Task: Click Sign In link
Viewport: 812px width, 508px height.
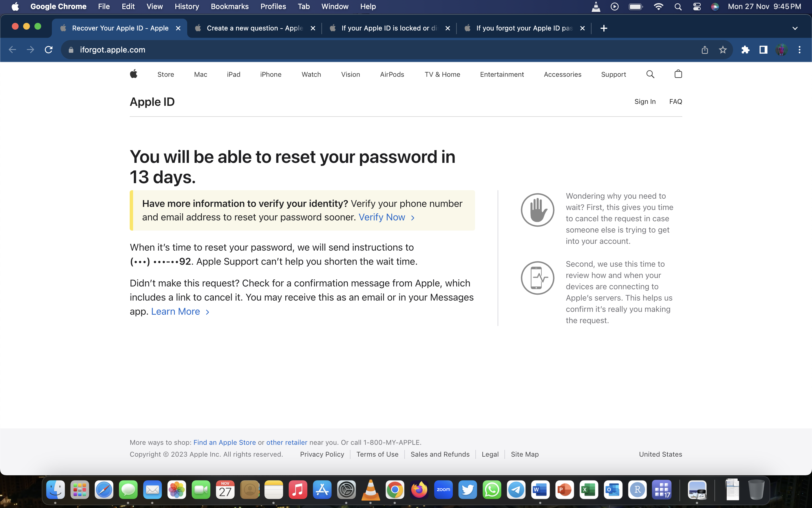Action: point(645,102)
